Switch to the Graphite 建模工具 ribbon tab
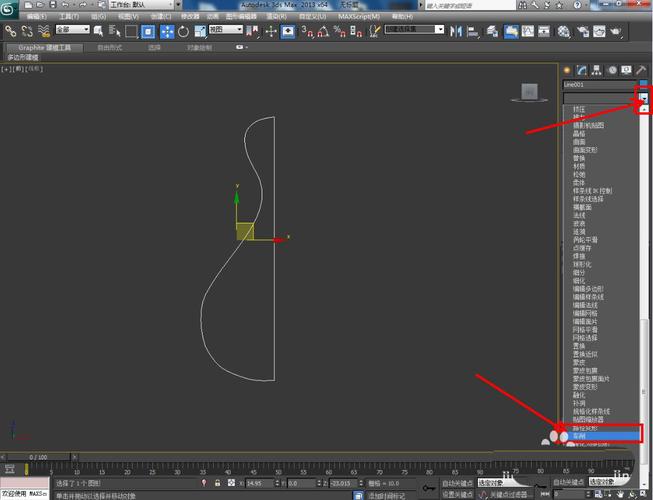This screenshot has height=500, width=653. (x=45, y=47)
